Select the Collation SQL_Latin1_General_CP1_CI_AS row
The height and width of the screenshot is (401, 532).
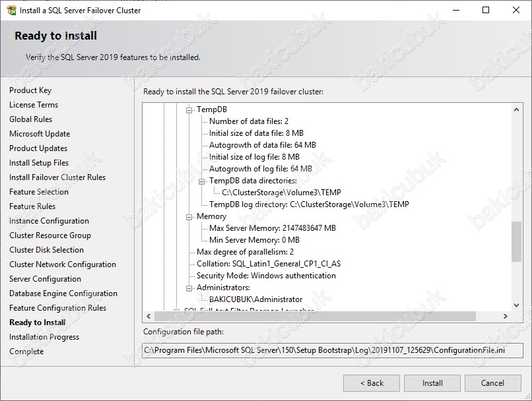[x=269, y=264]
